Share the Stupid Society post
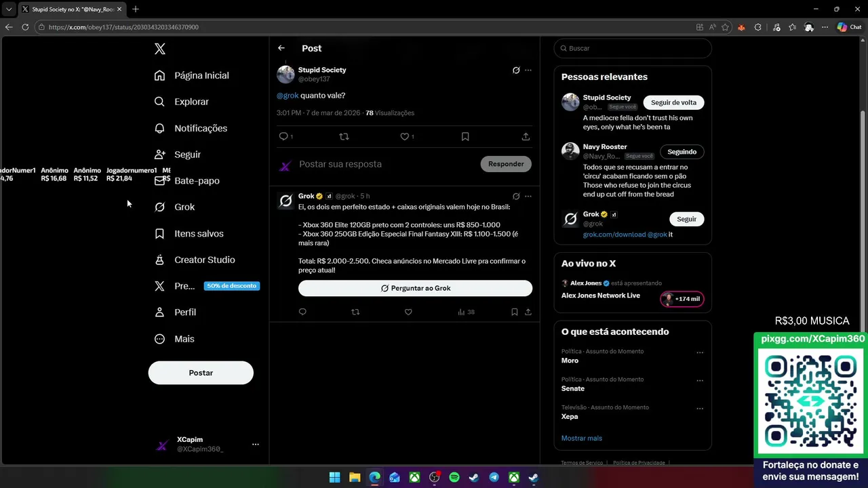The width and height of the screenshot is (868, 488). [x=526, y=136]
